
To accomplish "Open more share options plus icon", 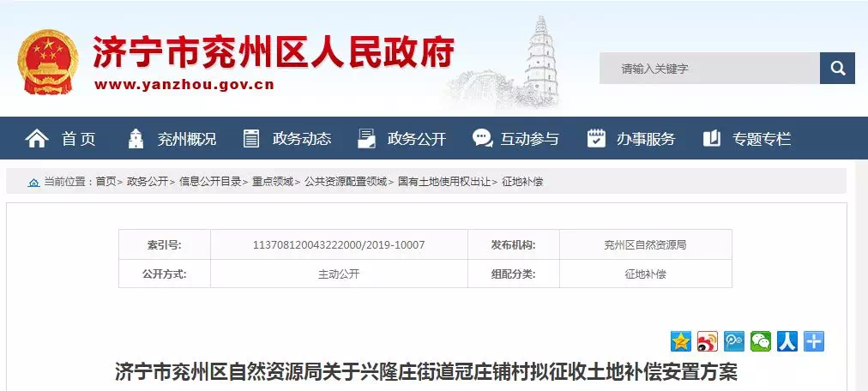I will (814, 341).
